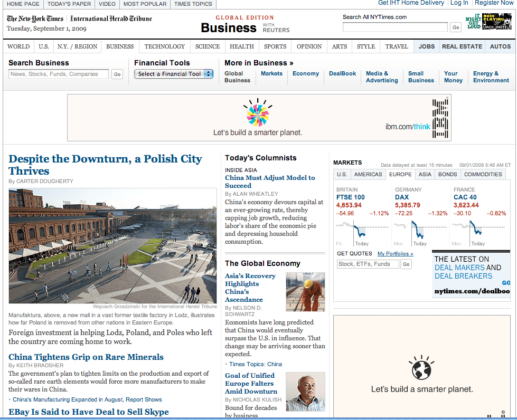
Task: Open the Small Business link
Action: tap(421, 77)
